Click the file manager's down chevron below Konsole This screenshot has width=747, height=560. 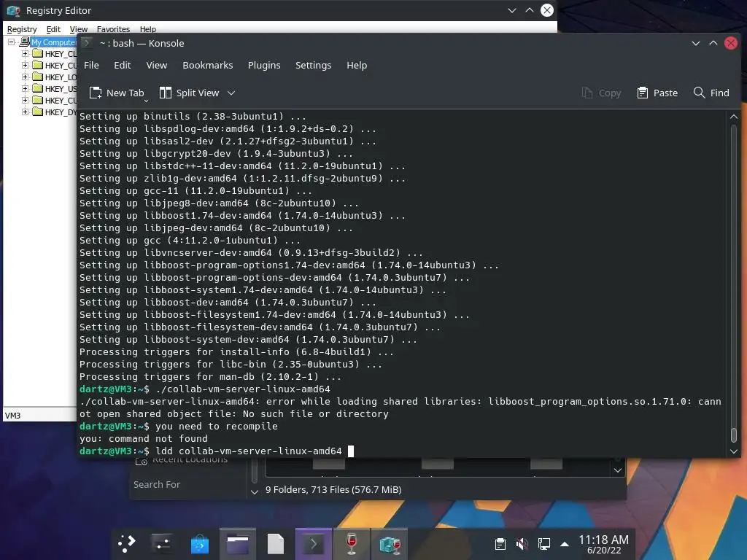617,470
